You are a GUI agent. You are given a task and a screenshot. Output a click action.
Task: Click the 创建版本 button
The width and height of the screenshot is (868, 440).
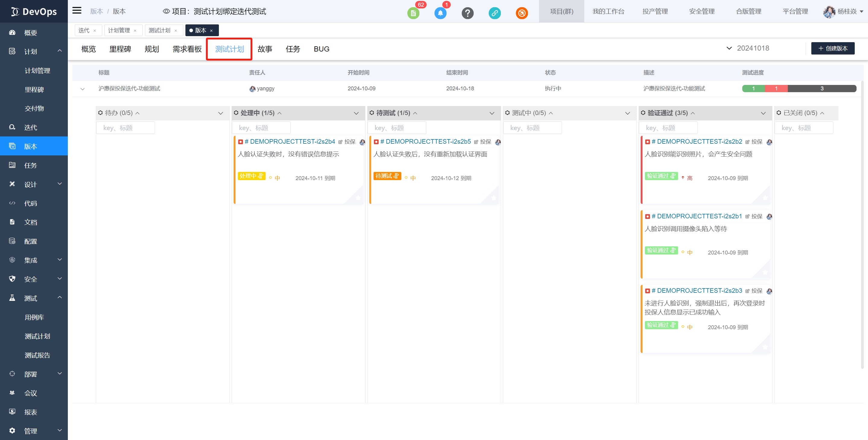(833, 48)
